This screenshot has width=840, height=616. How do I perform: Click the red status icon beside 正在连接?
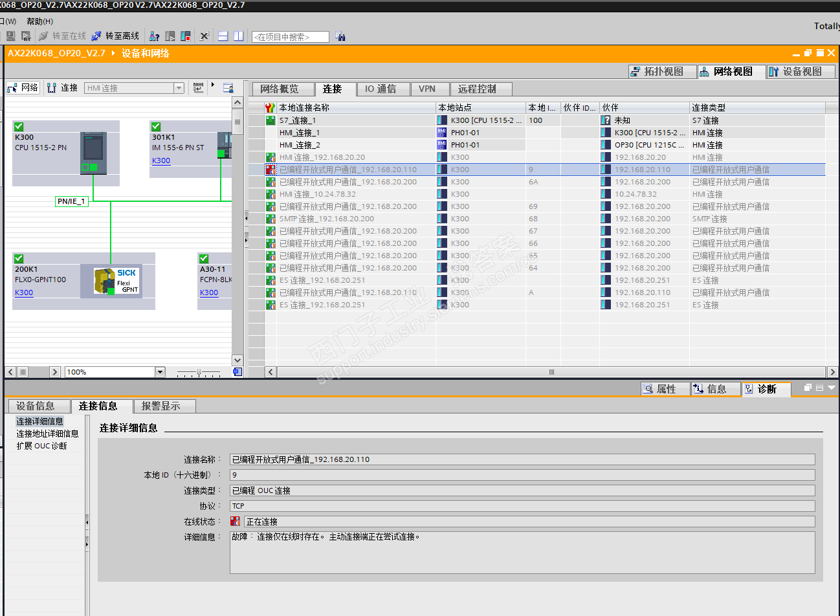(x=235, y=522)
